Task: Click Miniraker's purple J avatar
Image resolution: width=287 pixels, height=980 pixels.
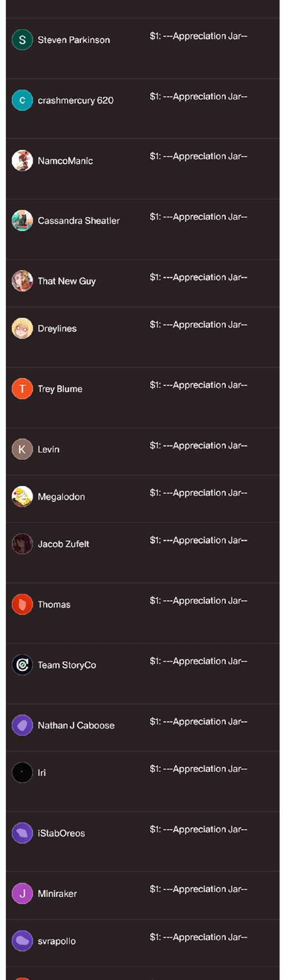Action: [22, 893]
